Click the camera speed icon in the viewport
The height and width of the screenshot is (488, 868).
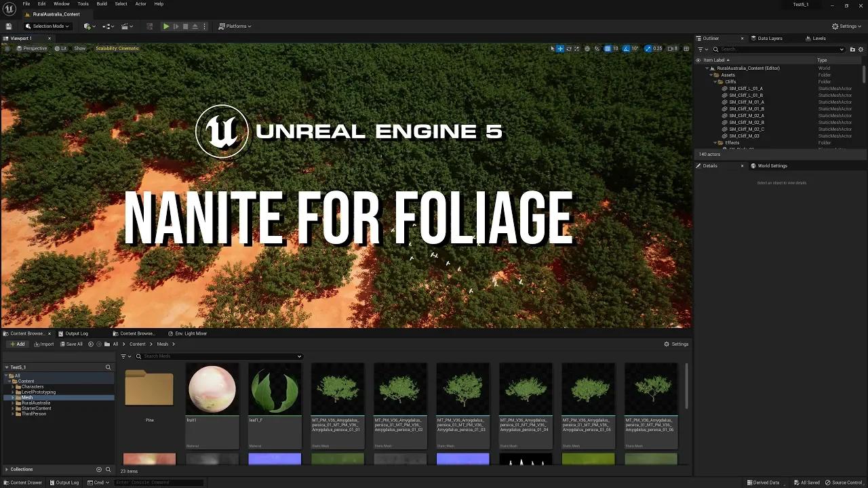pos(670,48)
